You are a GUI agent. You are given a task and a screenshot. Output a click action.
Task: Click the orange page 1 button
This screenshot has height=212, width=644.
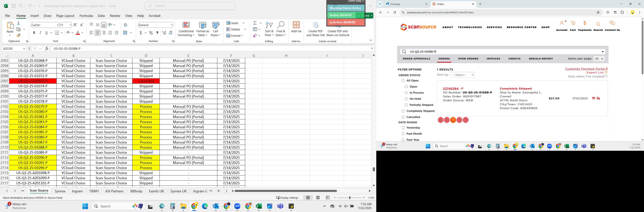click(x=453, y=120)
